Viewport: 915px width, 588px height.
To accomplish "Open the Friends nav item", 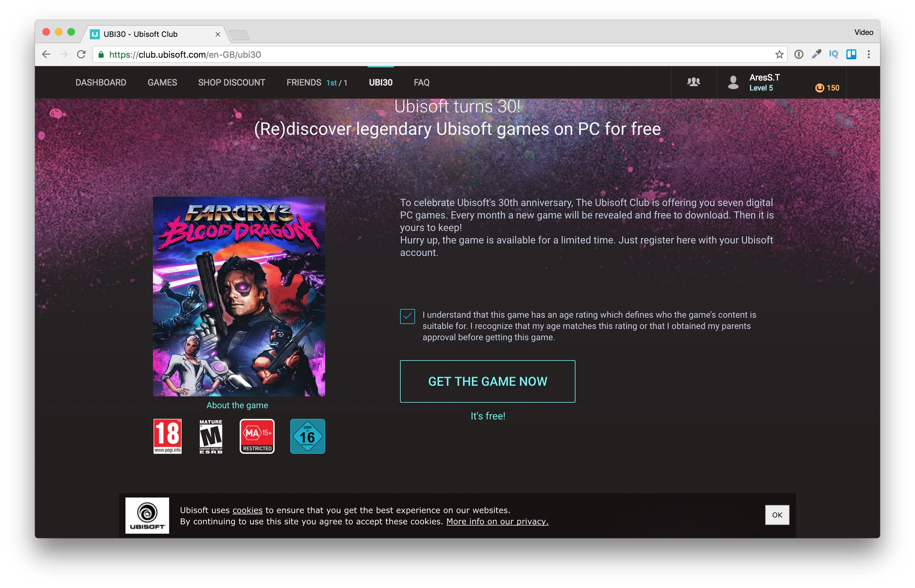I will [317, 83].
